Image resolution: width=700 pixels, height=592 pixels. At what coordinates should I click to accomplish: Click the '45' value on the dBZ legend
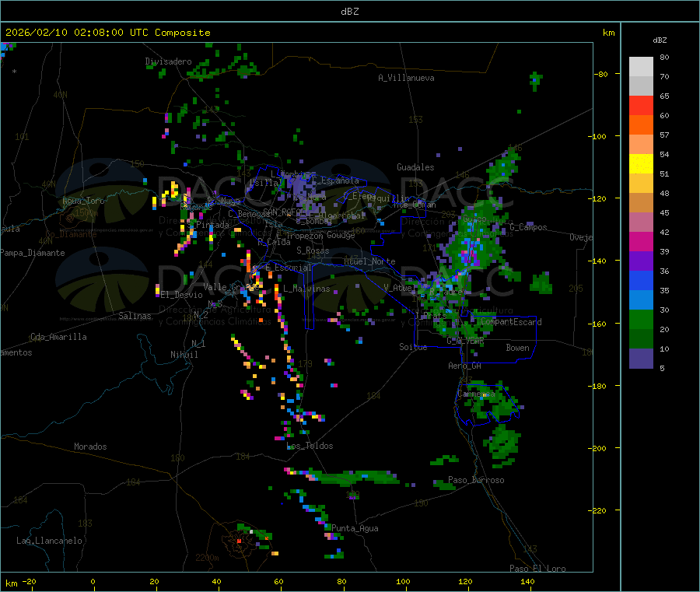[x=664, y=212]
